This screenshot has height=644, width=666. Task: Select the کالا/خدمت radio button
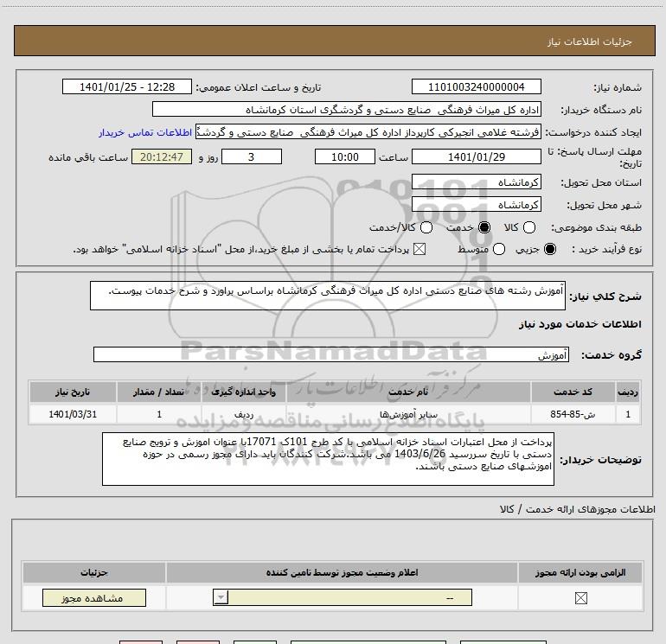426,227
